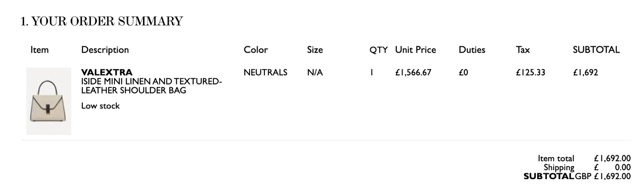Click the Size column header
The width and height of the screenshot is (644, 193).
(x=315, y=50)
